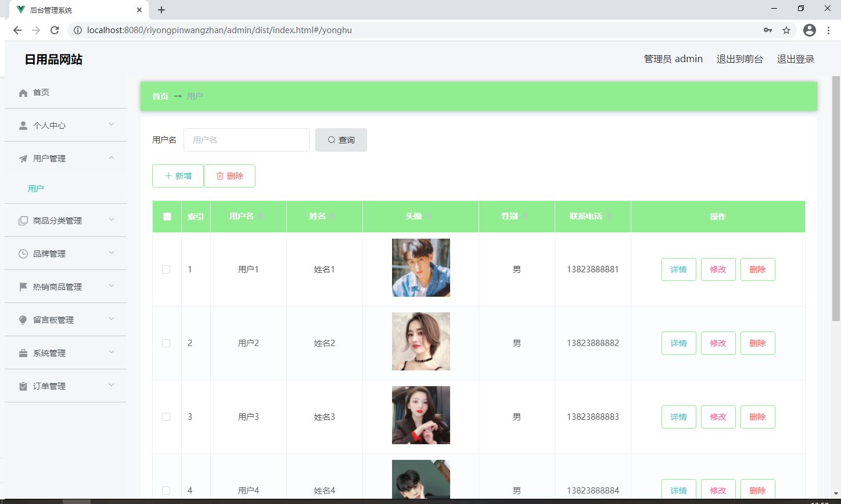Image resolution: width=841 pixels, height=504 pixels.
Task: Click 修改 for 用户2
Action: (x=718, y=343)
